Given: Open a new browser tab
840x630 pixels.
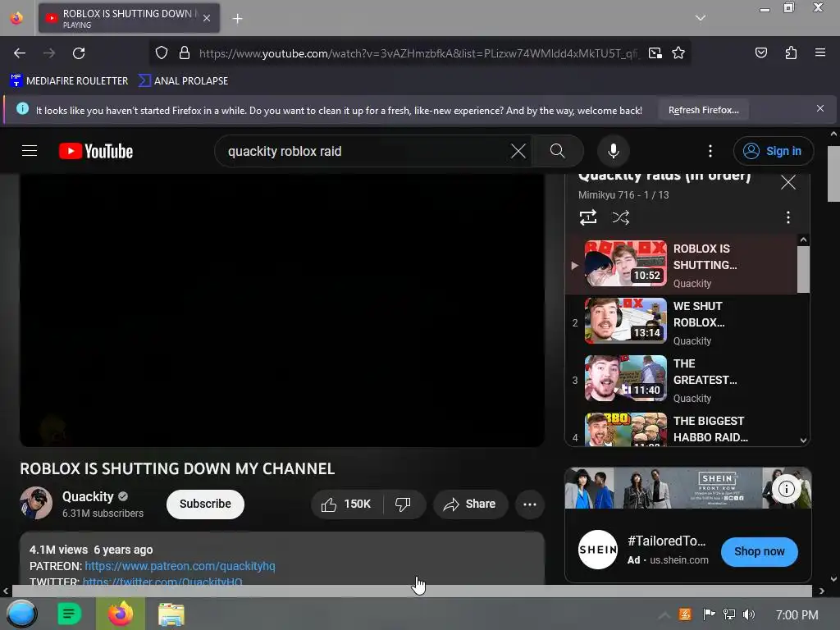Looking at the screenshot, I should tap(237, 19).
